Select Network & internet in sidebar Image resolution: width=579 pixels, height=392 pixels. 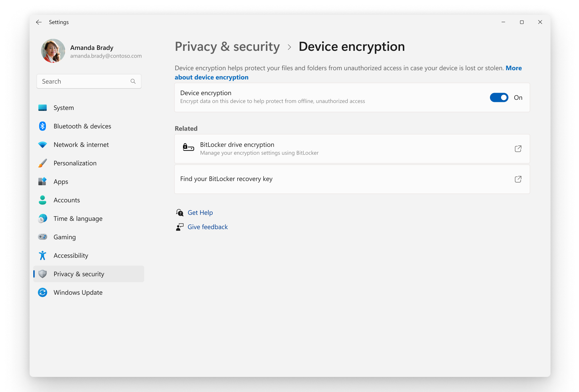click(89, 145)
